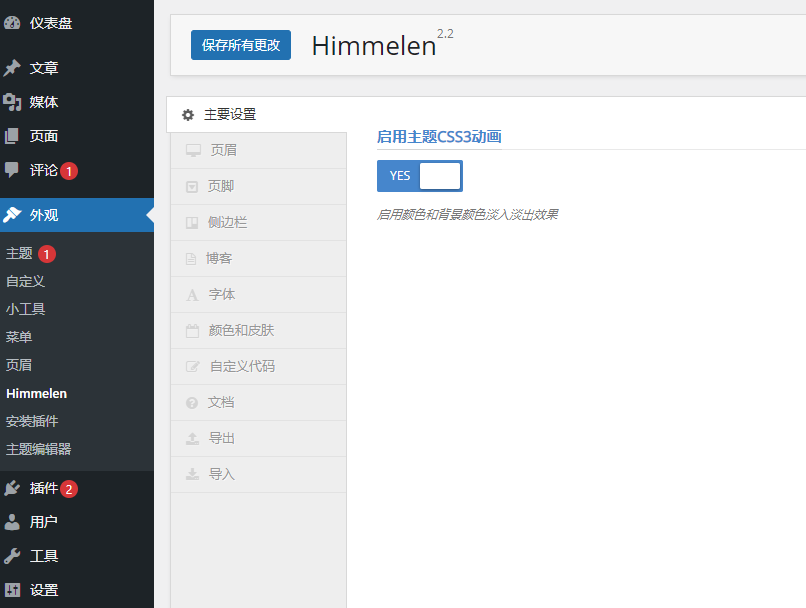The height and width of the screenshot is (608, 806).
Task: Open the 页眉 options tab
Action: coord(258,151)
